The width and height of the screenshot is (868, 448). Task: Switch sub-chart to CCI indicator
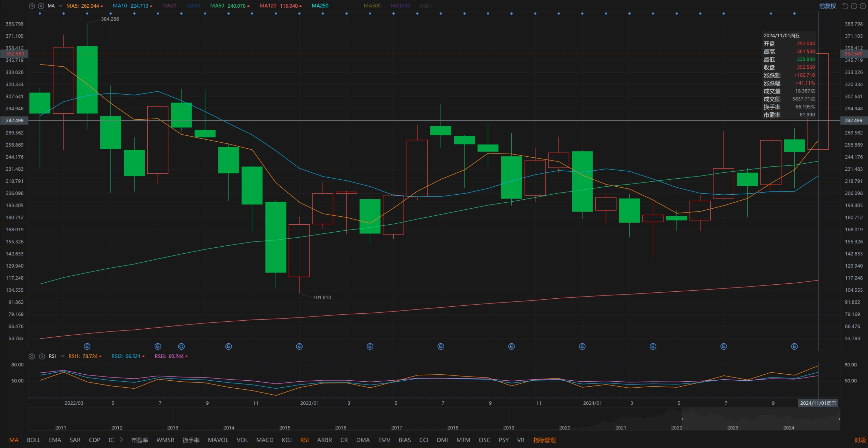[424, 440]
